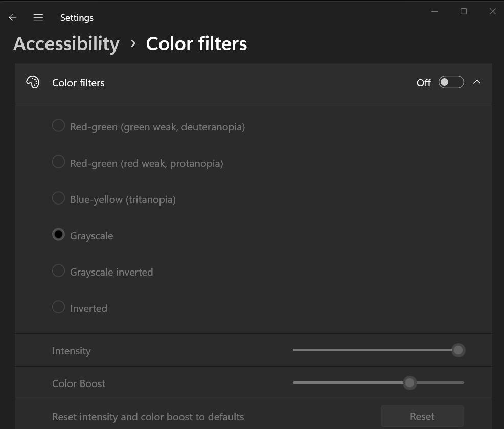Click the back arrow navigation icon
This screenshot has width=504, height=429.
[x=12, y=17]
